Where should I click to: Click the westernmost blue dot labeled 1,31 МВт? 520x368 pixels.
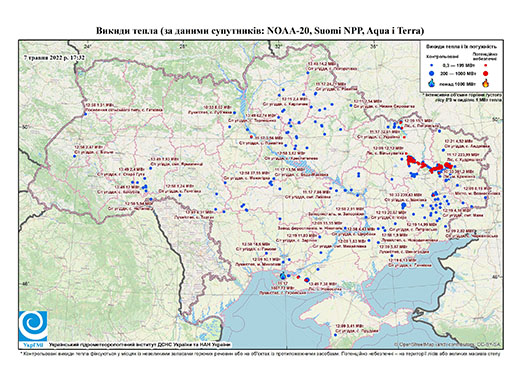pos(85,114)
